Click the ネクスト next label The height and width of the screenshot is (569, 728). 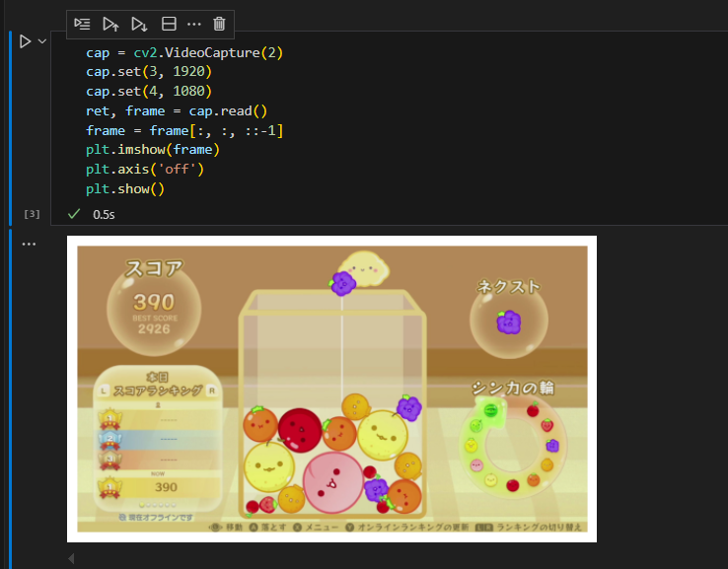coord(509,287)
